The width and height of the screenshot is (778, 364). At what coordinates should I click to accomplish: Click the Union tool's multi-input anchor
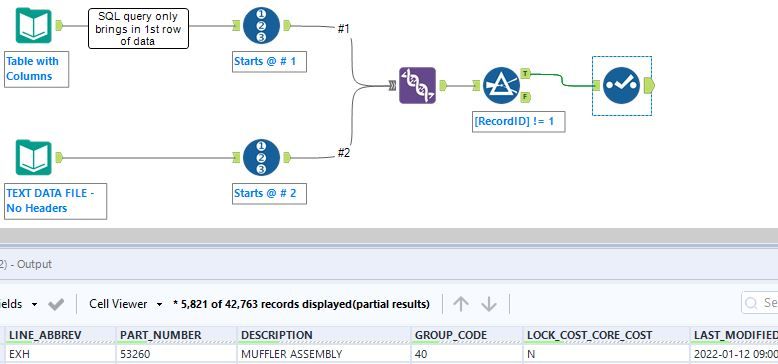click(392, 86)
